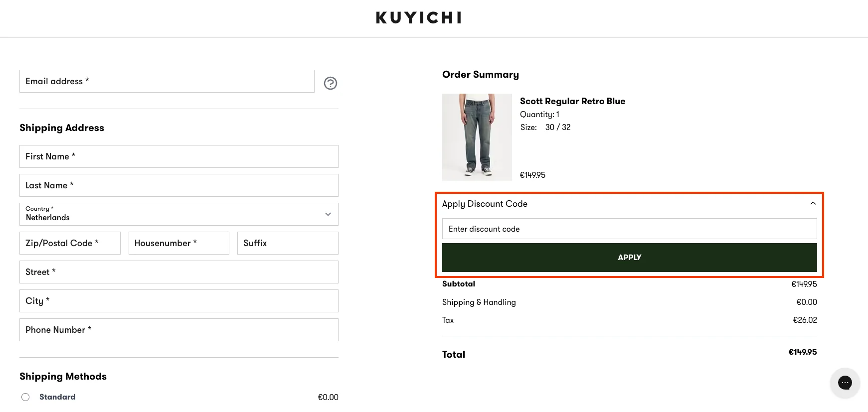Select the Scott Regular Retro Blue product name
868x412 pixels.
(x=572, y=101)
